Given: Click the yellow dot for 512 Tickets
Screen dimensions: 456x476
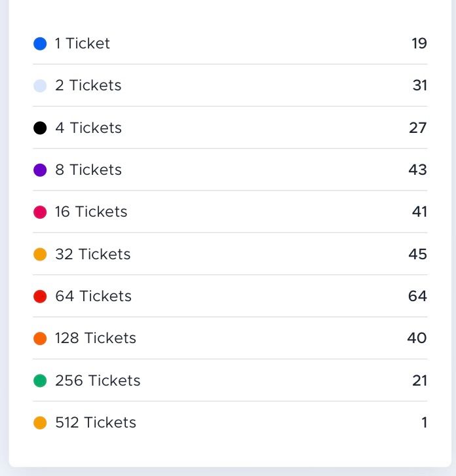Looking at the screenshot, I should pos(40,423).
